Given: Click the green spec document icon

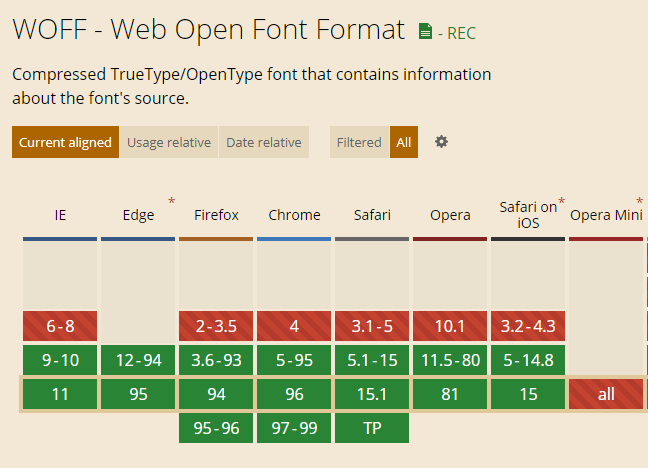Looking at the screenshot, I should [425, 31].
